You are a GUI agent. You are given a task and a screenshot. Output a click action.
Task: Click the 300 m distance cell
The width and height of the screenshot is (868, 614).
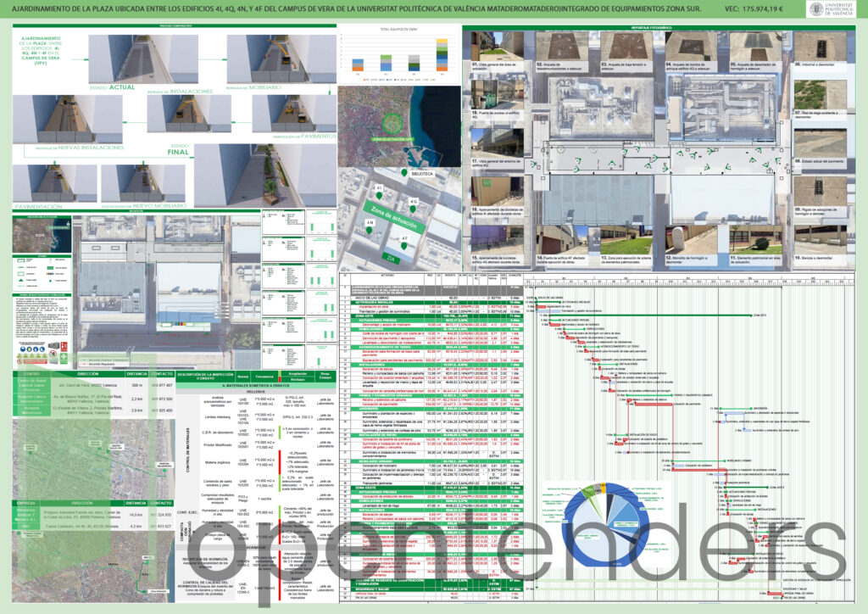click(136, 385)
